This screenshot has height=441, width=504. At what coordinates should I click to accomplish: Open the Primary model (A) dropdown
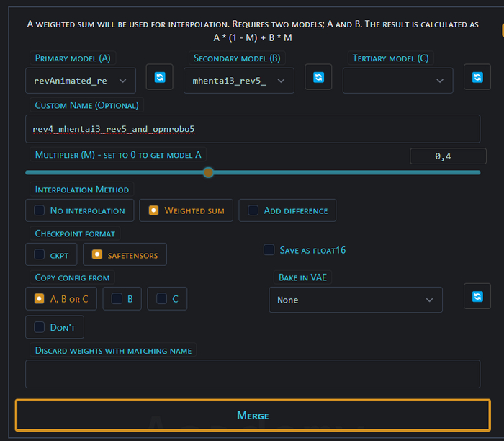click(x=80, y=81)
